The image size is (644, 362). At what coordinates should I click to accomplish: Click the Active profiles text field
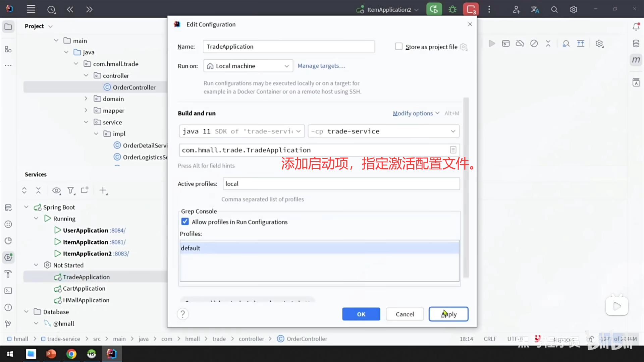click(x=341, y=184)
